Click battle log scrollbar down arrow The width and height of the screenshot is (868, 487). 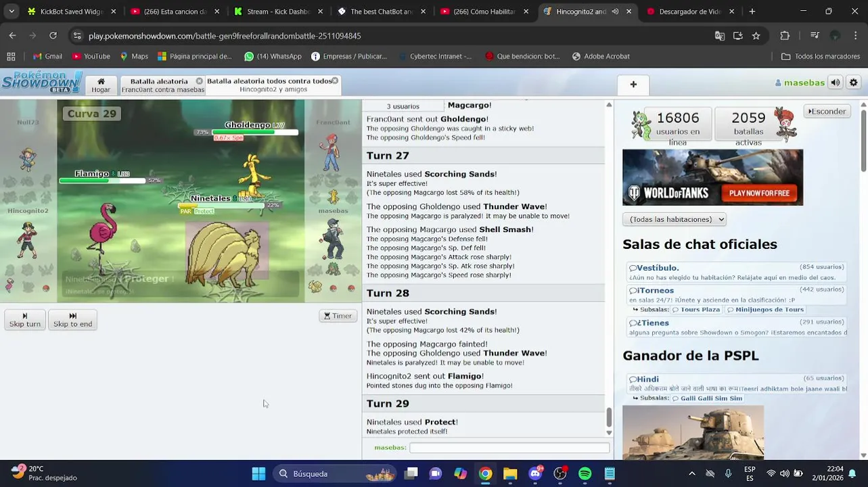pos(609,433)
